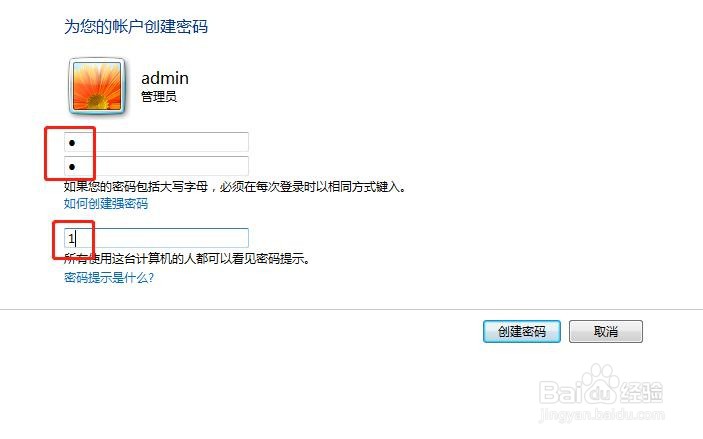
Task: Click the masked dot in confirm password box
Action: click(x=72, y=167)
